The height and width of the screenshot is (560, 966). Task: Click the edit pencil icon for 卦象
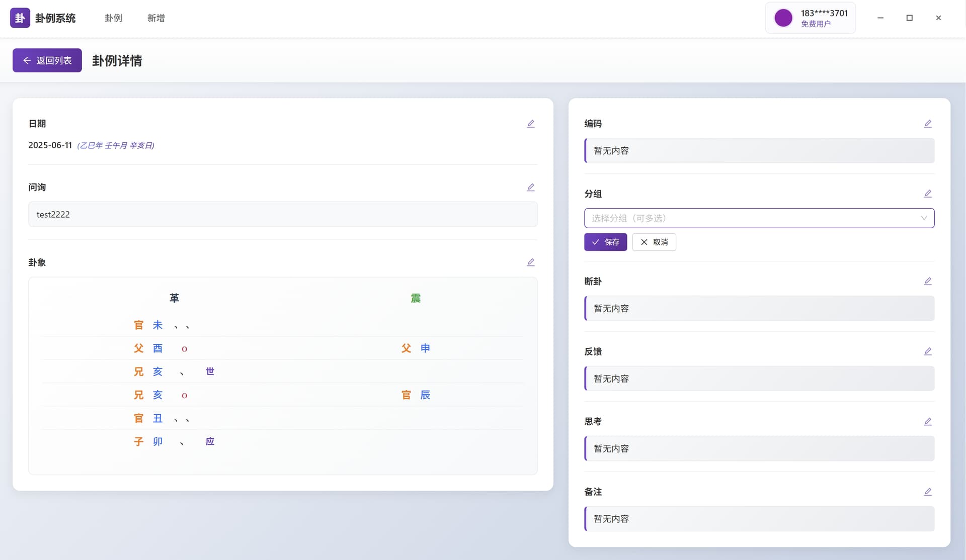click(530, 262)
